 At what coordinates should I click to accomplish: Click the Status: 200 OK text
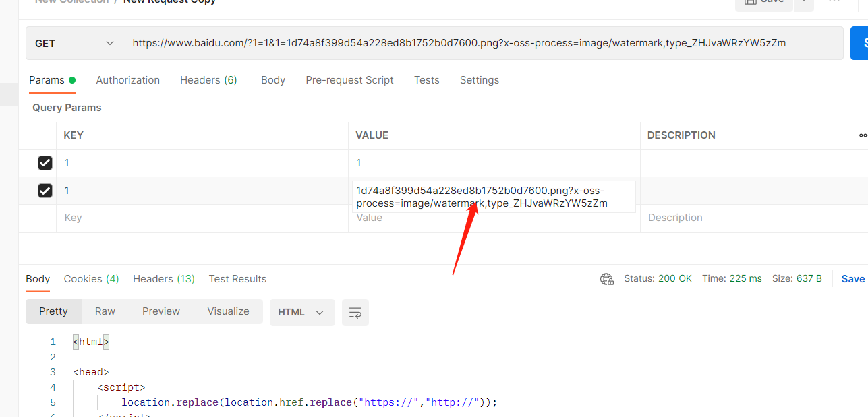point(658,279)
